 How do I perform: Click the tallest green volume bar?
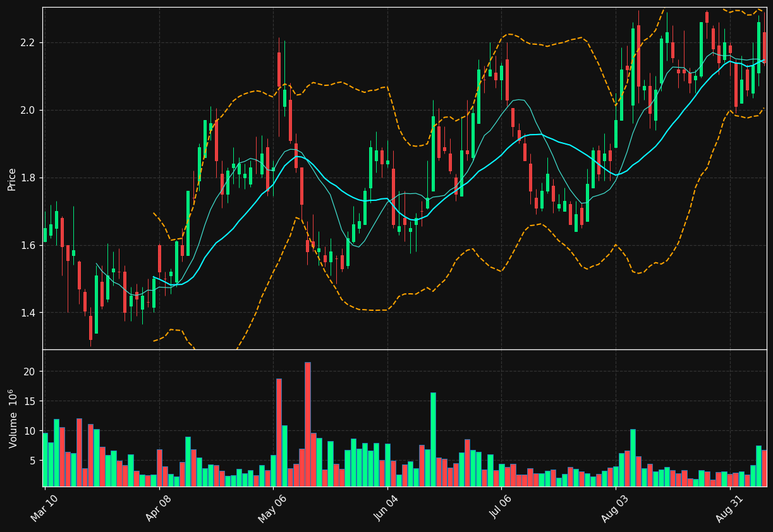click(433, 440)
